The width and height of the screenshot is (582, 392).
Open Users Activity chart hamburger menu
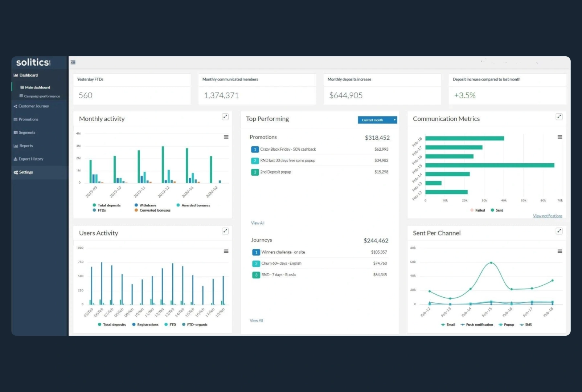(226, 251)
